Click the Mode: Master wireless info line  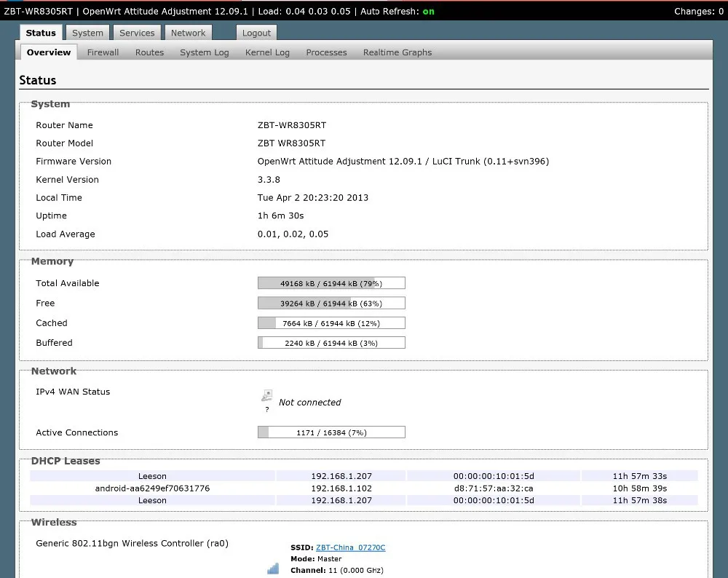tap(316, 559)
